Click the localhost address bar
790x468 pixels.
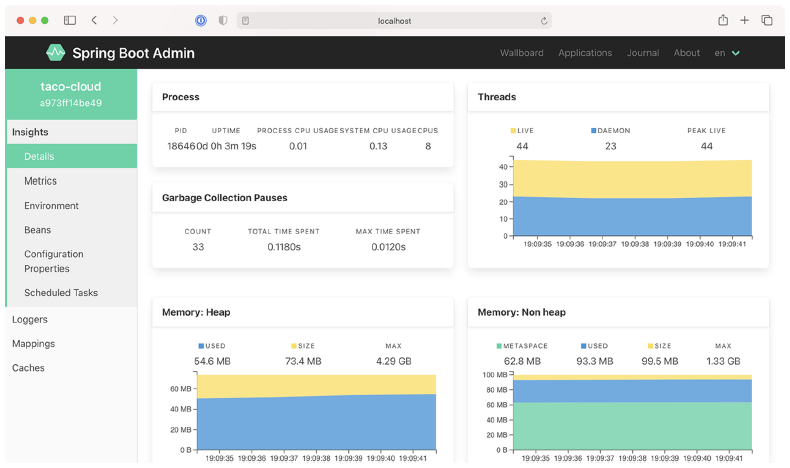coord(394,20)
